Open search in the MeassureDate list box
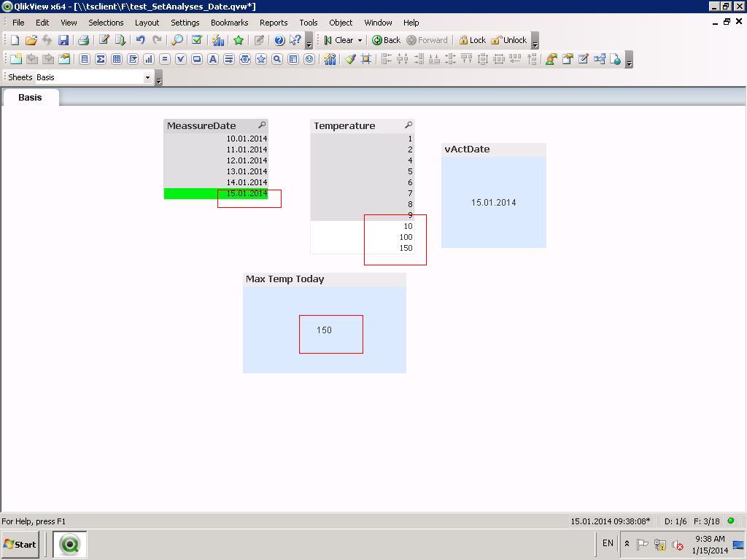The width and height of the screenshot is (747, 560). point(262,125)
